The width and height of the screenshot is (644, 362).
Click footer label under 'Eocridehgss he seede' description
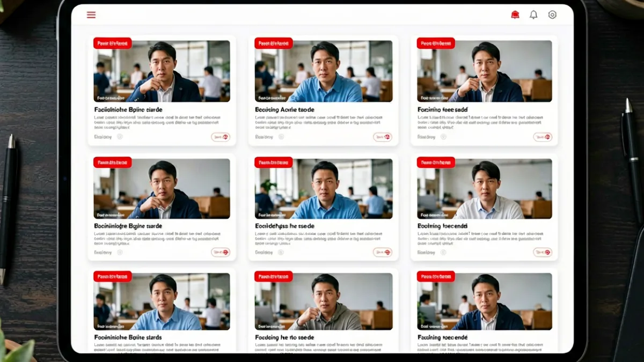coord(265,252)
